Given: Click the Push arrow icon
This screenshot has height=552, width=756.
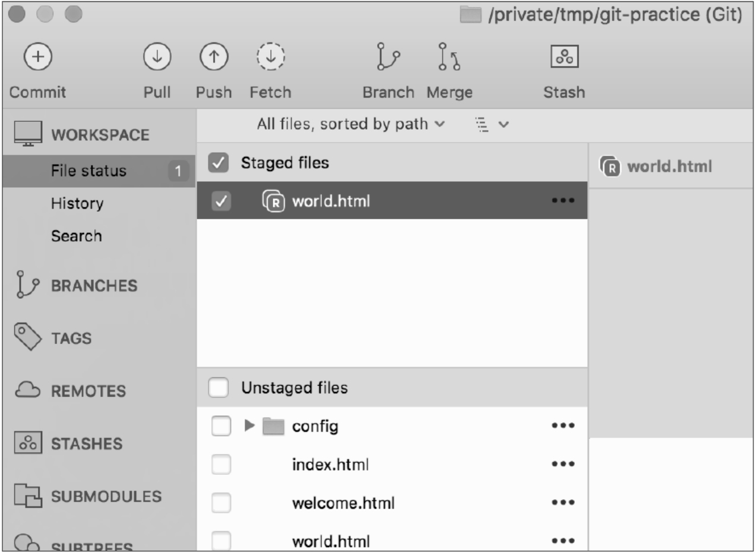Looking at the screenshot, I should click(213, 57).
